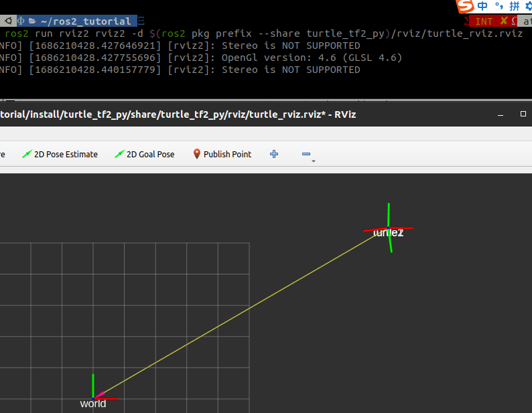This screenshot has height=413, width=532.
Task: Click the Sogou input method S icon
Action: (465, 7)
